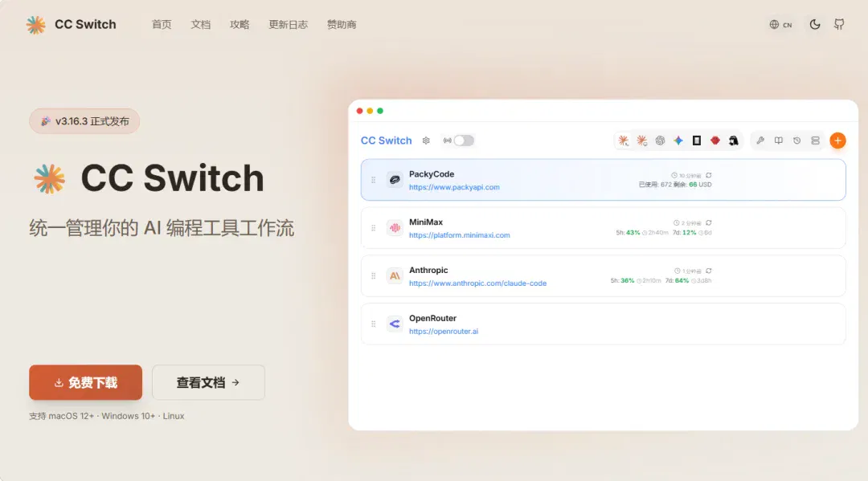Select the Claude Code app icon
This screenshot has width=868, height=481.
pos(624,141)
